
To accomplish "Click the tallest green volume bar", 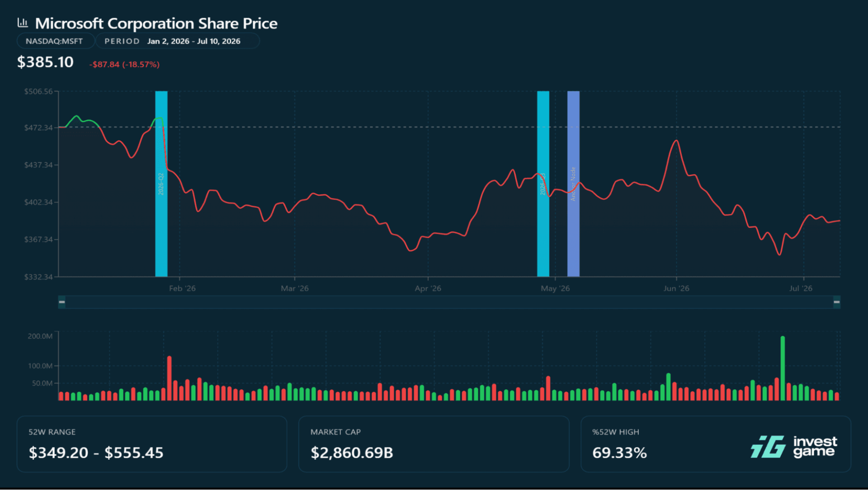I will tap(783, 368).
